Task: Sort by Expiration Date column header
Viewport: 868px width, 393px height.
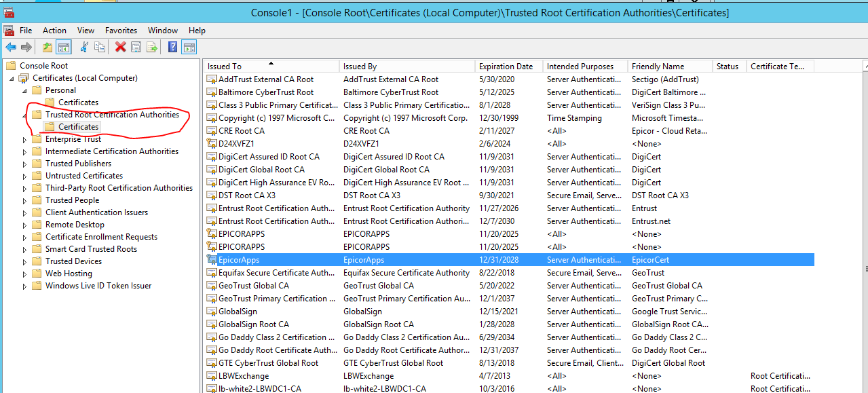Action: click(506, 67)
